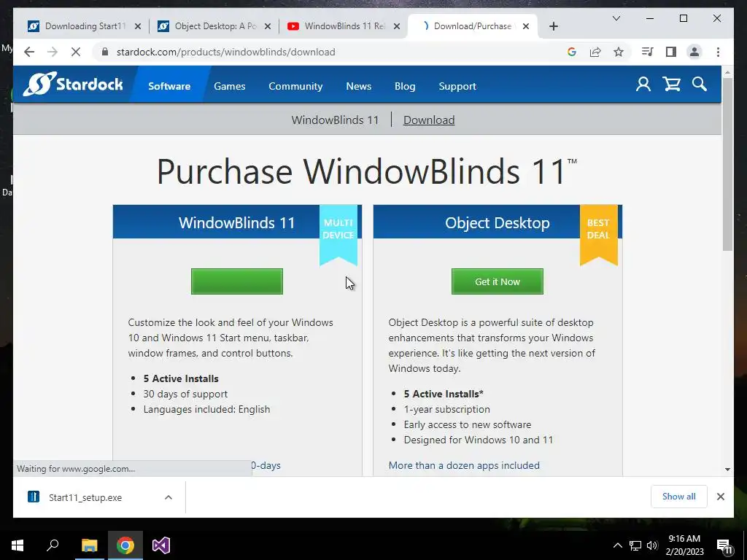747x560 pixels.
Task: Open File Explorer from the taskbar
Action: point(89,545)
